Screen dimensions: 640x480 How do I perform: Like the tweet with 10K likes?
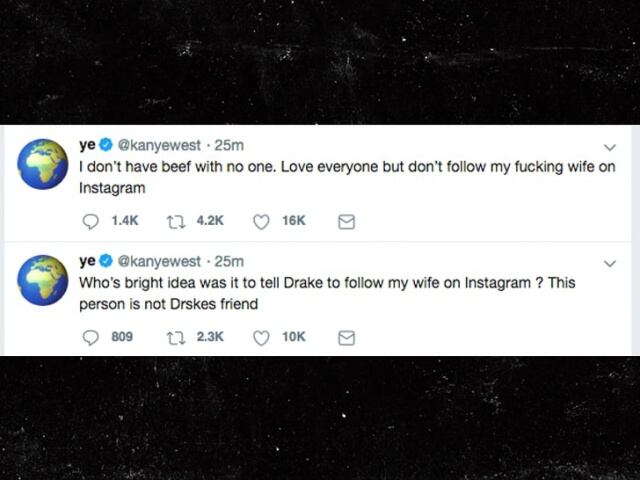click(x=261, y=337)
